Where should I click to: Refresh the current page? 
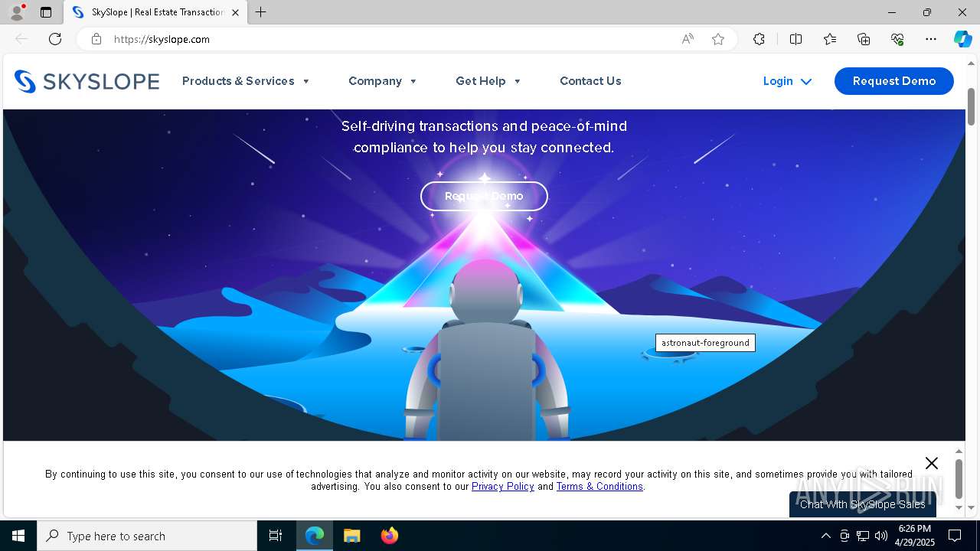(x=55, y=39)
